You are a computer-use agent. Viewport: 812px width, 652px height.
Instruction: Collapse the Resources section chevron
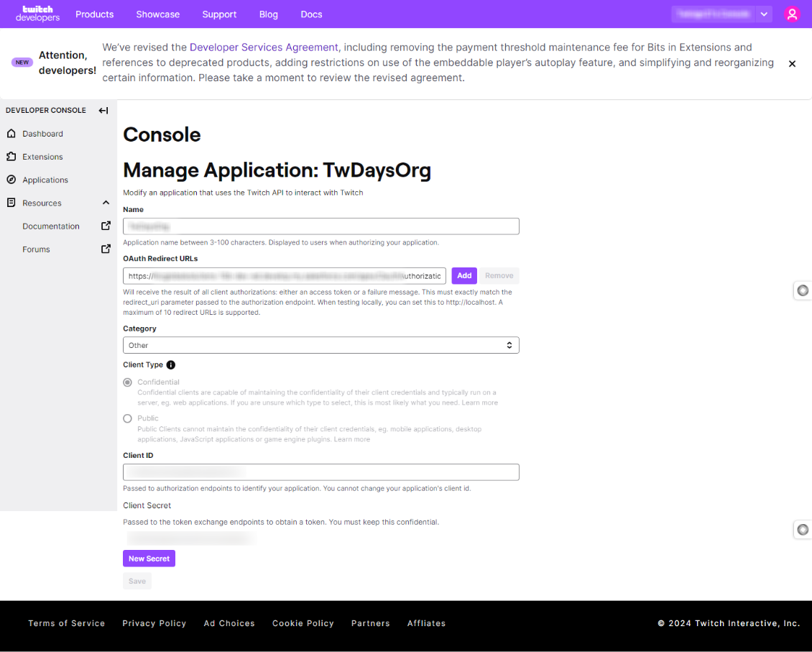[106, 203]
